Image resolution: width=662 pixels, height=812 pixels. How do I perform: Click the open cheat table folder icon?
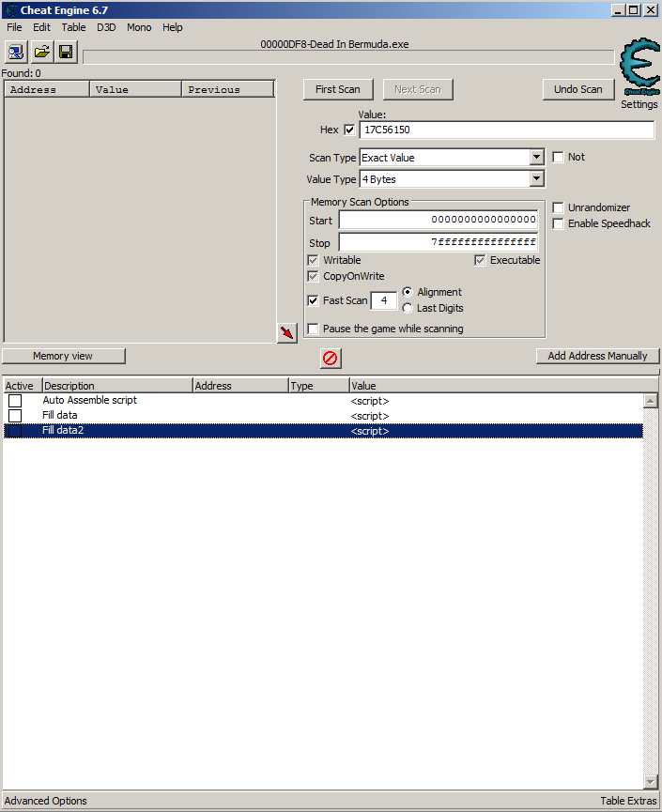click(x=41, y=52)
